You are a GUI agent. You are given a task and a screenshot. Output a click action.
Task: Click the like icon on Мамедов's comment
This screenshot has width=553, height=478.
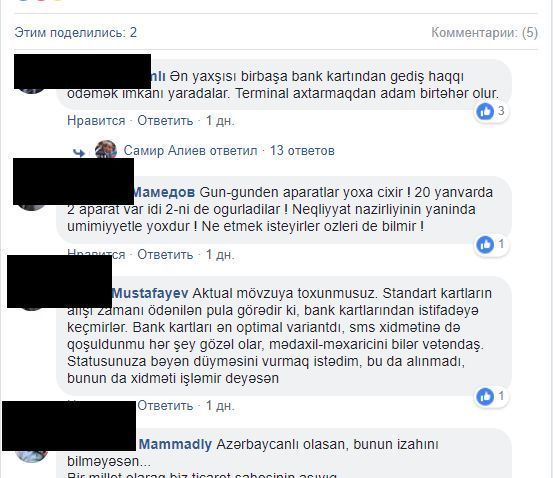pyautogui.click(x=485, y=244)
